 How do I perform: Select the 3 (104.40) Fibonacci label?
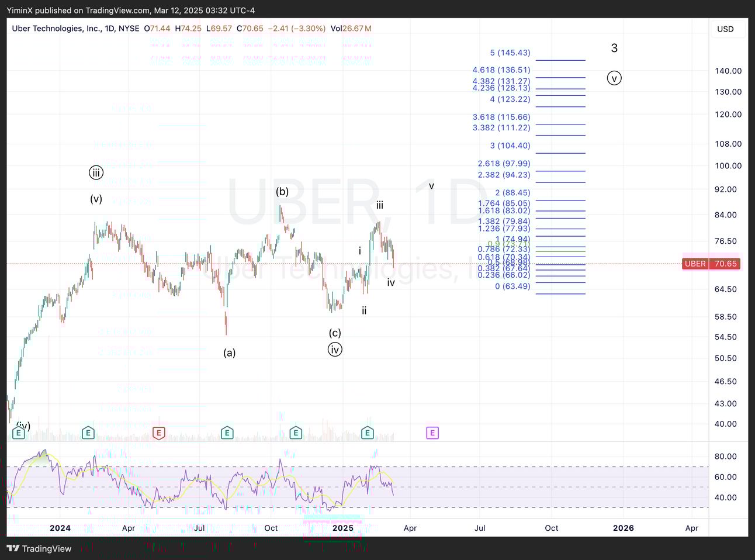click(510, 146)
